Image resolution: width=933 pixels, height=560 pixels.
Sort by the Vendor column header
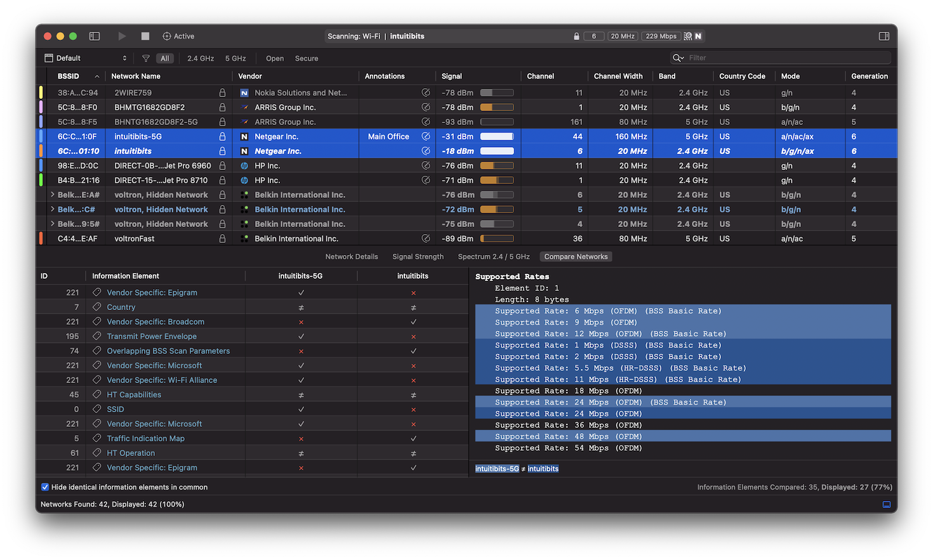pyautogui.click(x=296, y=76)
